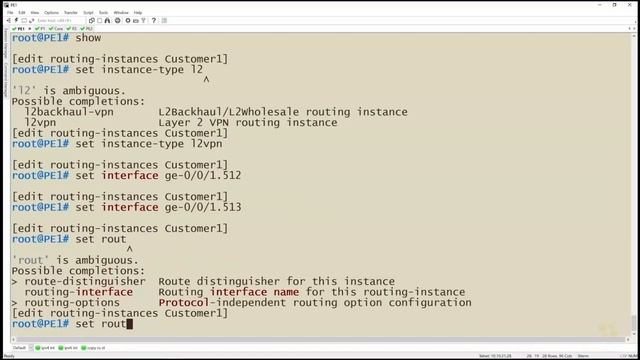The height and width of the screenshot is (360, 640).
Task: Open the Tools menu
Action: pyautogui.click(x=104, y=13)
